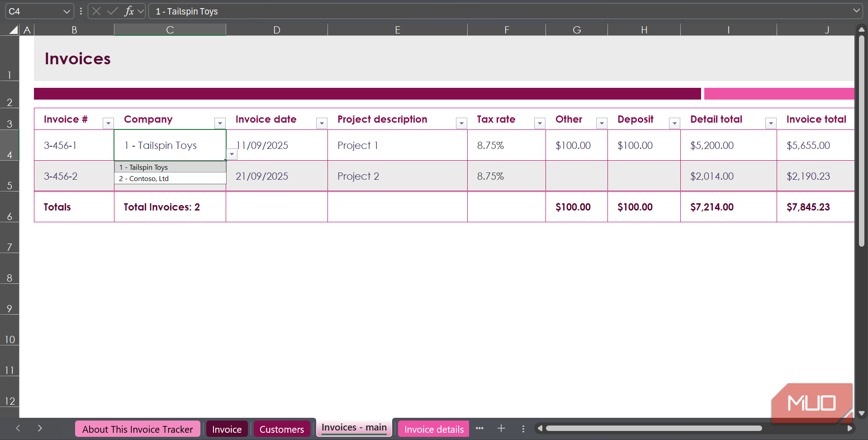
Task: Switch to Invoice details sheet tab
Action: click(x=434, y=429)
